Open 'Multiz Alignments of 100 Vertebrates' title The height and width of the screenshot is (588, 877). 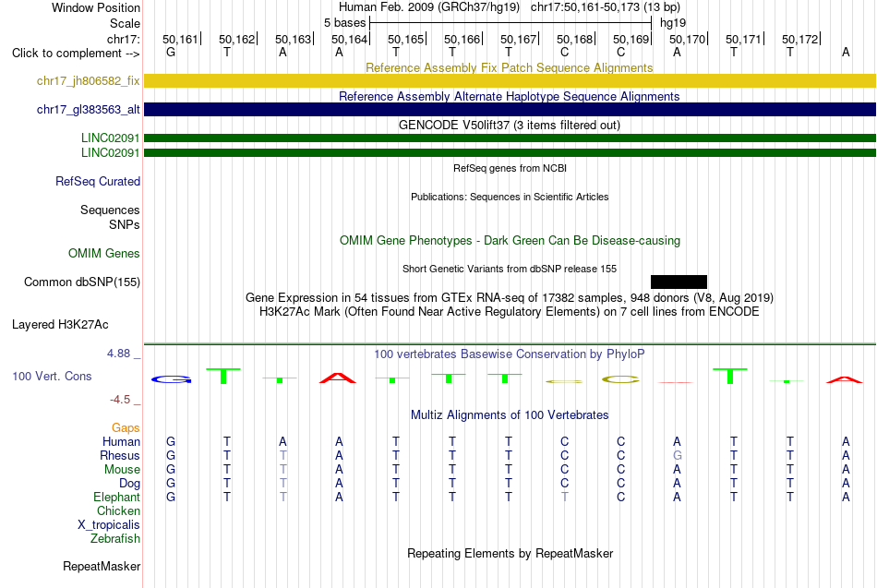[510, 414]
